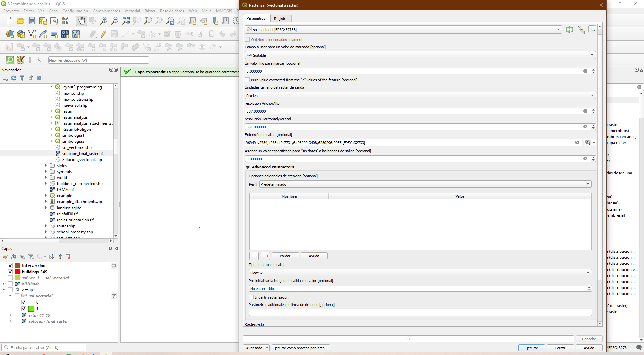
Task: Open the Proyecto menu
Action: coord(11,11)
